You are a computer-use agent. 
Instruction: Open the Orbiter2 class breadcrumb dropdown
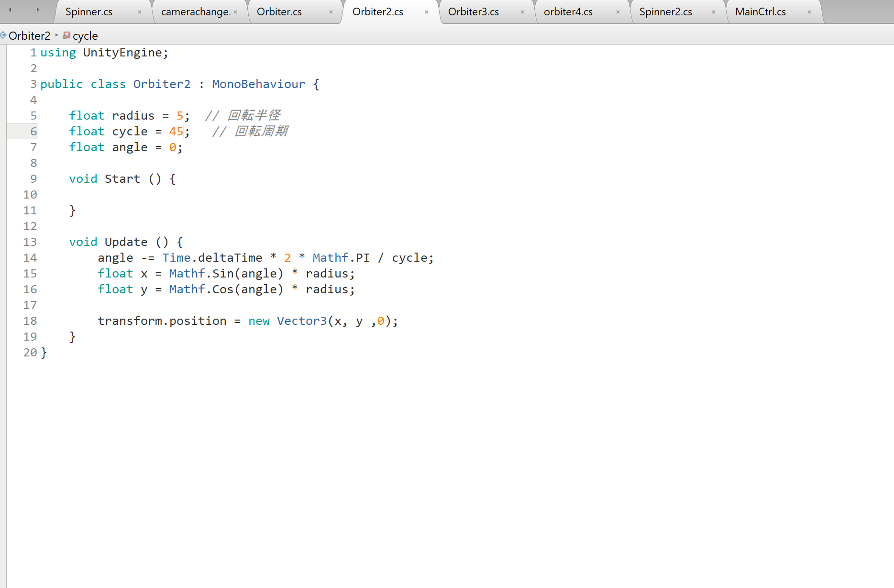[29, 36]
